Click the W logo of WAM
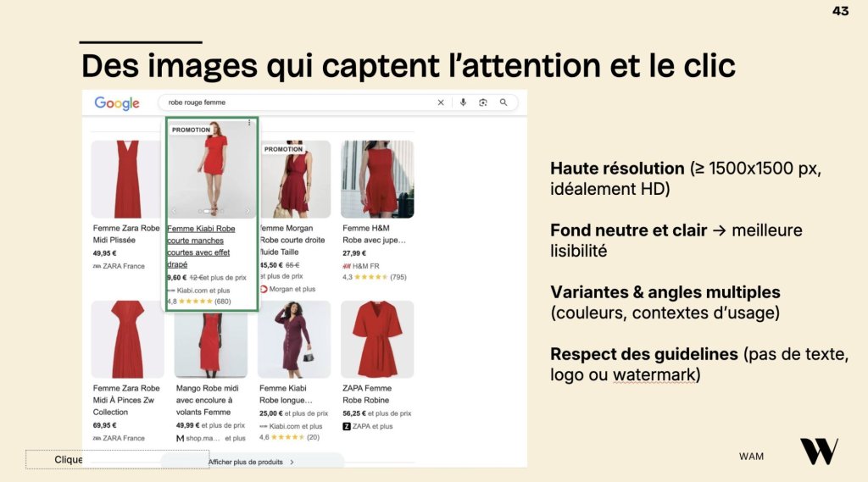The height and width of the screenshot is (482, 868). click(x=819, y=452)
